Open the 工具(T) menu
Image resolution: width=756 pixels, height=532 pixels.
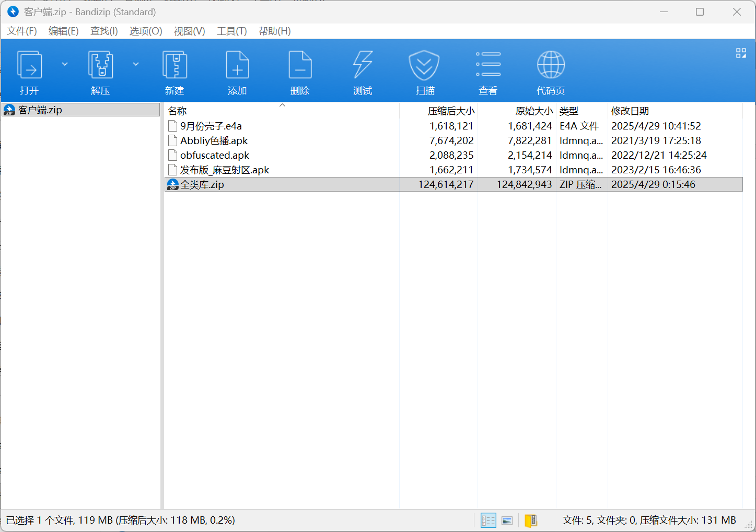tap(231, 31)
